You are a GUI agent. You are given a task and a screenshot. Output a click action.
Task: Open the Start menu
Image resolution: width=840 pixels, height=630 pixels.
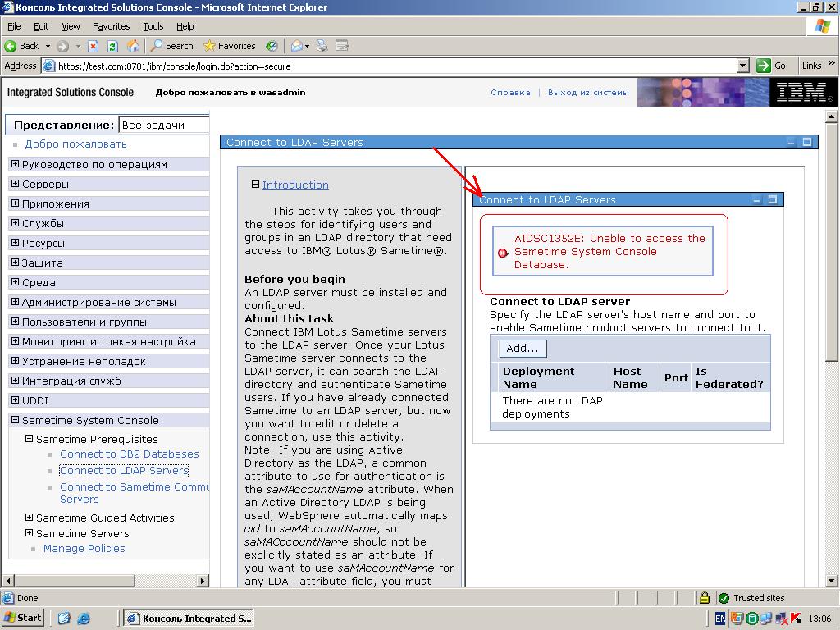22,618
